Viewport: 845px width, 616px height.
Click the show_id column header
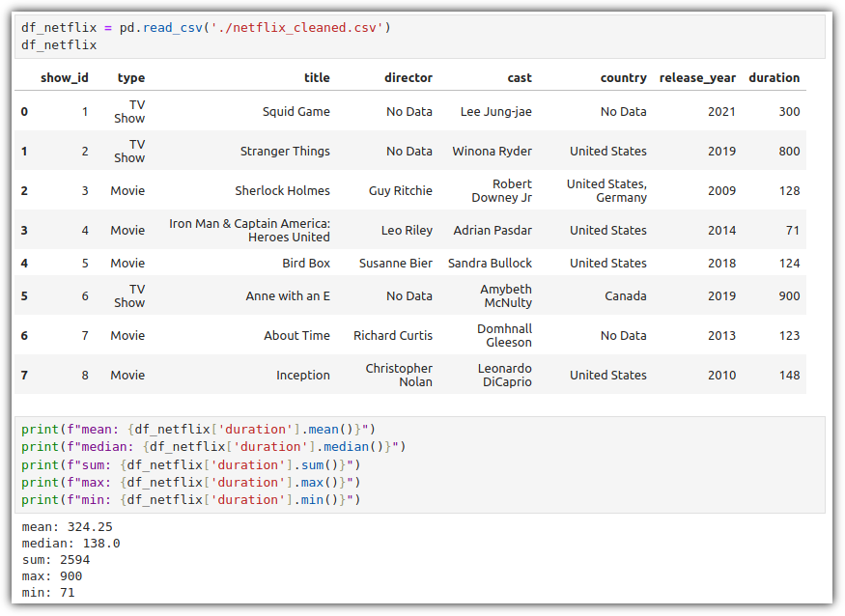(64, 77)
